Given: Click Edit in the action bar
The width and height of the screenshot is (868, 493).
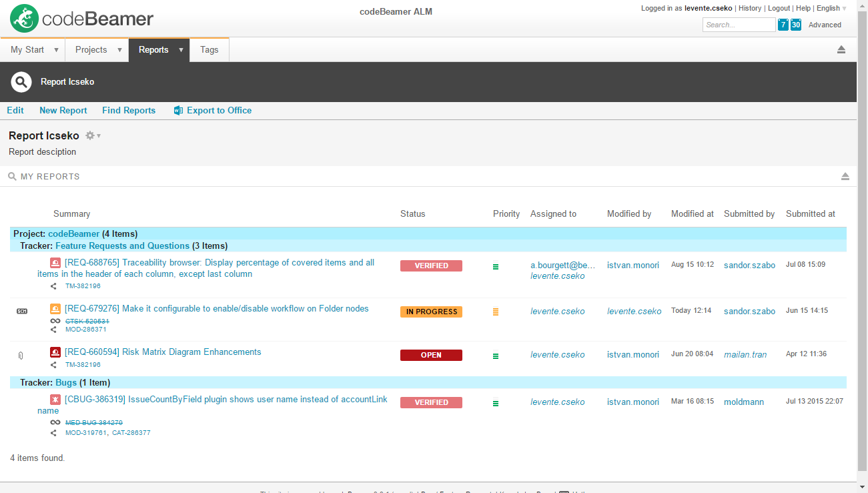Looking at the screenshot, I should coord(15,111).
